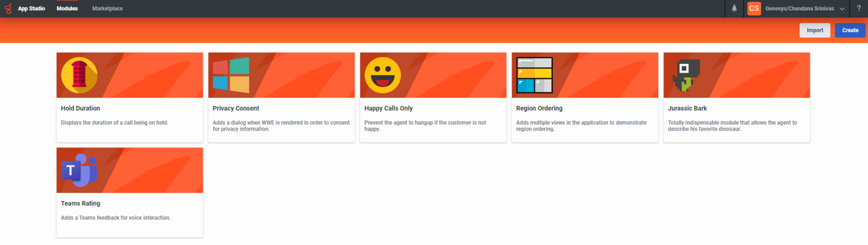
Task: Click the Genesys logo icon
Action: coord(8,8)
